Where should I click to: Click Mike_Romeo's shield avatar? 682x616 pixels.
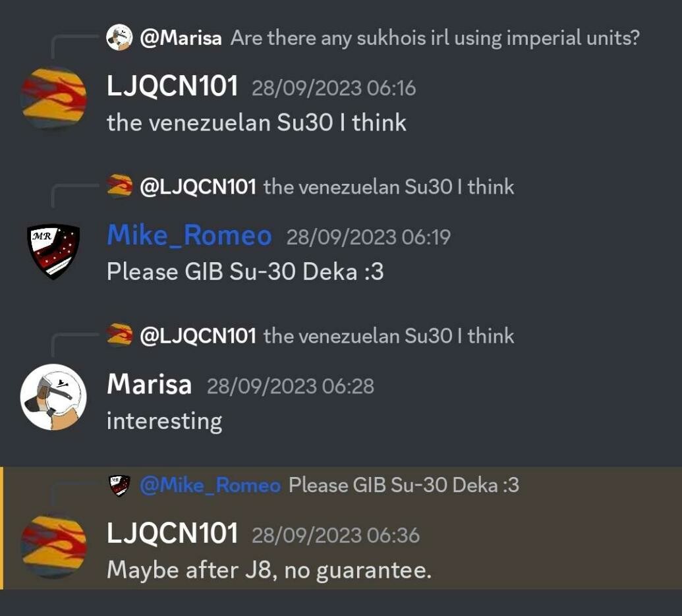coord(53,251)
